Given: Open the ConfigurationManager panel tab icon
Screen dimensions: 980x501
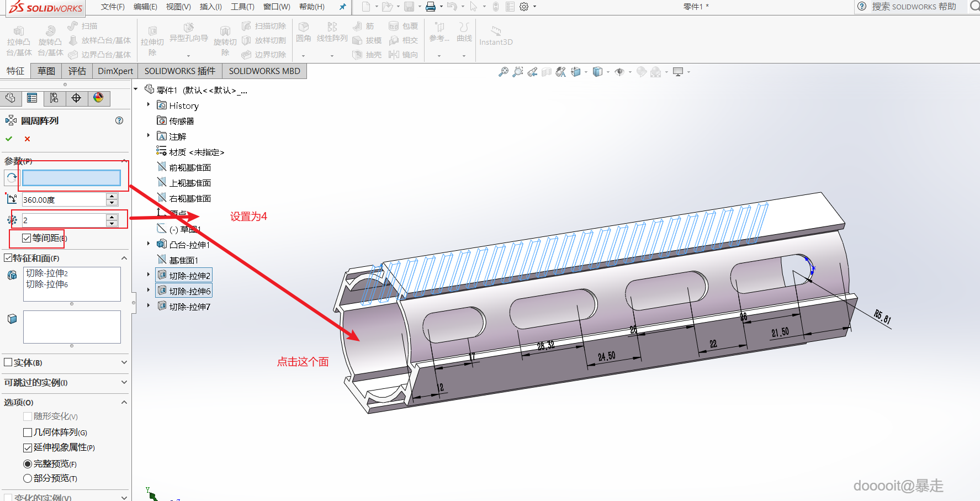Looking at the screenshot, I should click(x=54, y=98).
